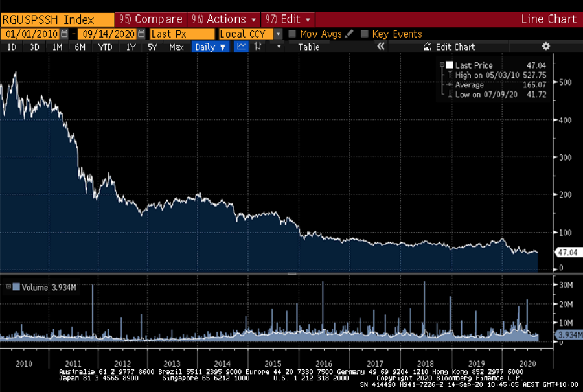Switch to the bar chart style icon
The image size is (583, 392).
[x=258, y=47]
